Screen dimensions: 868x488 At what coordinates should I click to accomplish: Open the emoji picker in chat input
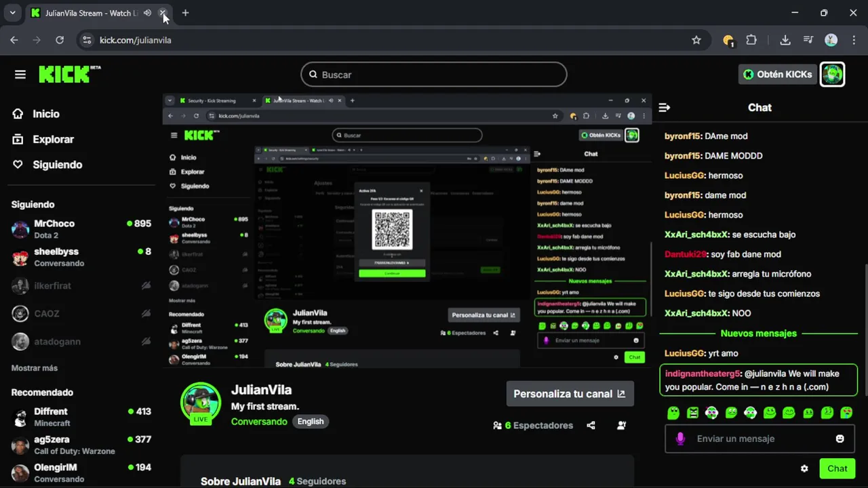(840, 439)
